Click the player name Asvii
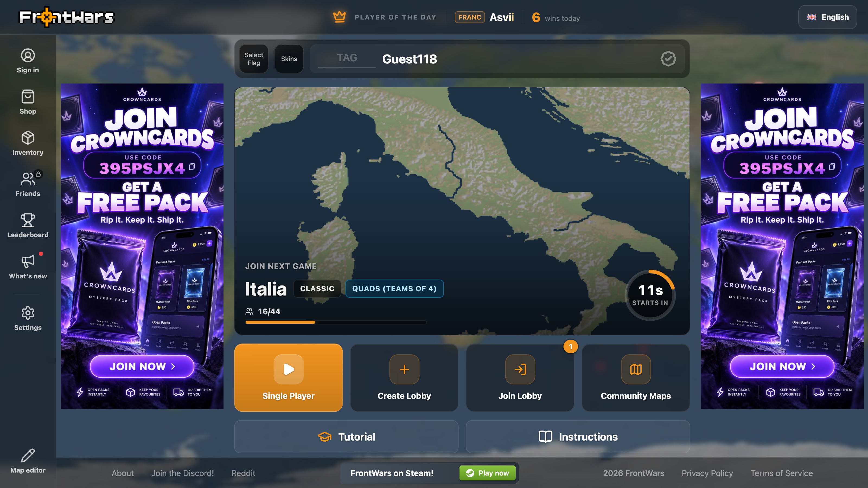Image resolution: width=868 pixels, height=488 pixels. pyautogui.click(x=501, y=17)
